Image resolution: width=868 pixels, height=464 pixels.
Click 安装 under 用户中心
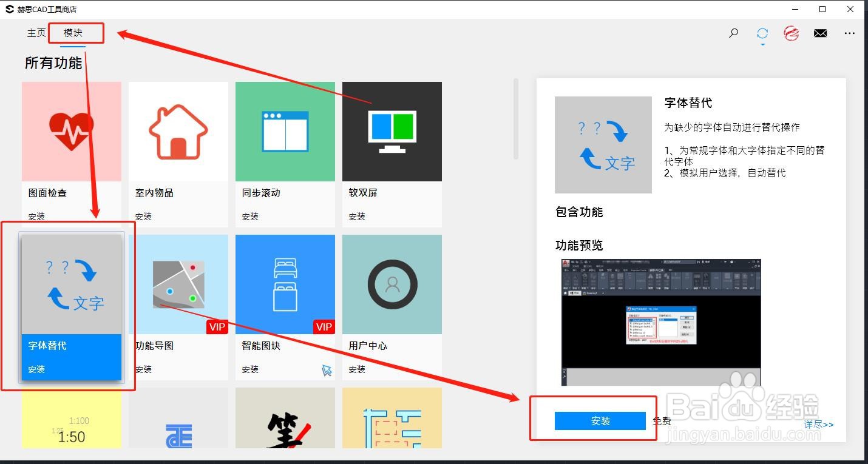click(x=357, y=369)
